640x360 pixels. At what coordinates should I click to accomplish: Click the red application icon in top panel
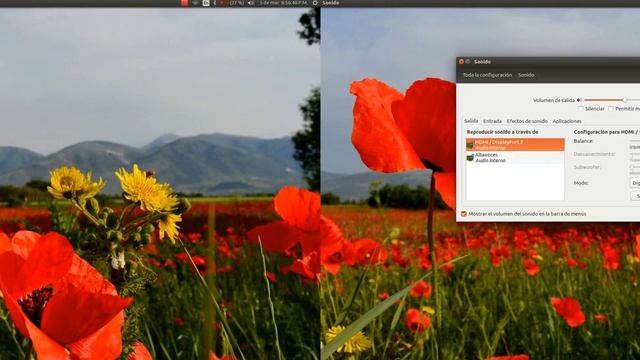coord(184,3)
